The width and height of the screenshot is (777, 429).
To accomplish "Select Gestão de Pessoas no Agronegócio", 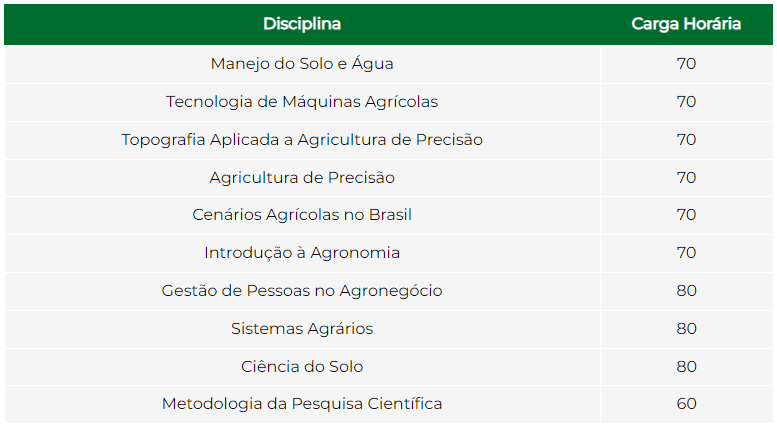I will tap(302, 291).
